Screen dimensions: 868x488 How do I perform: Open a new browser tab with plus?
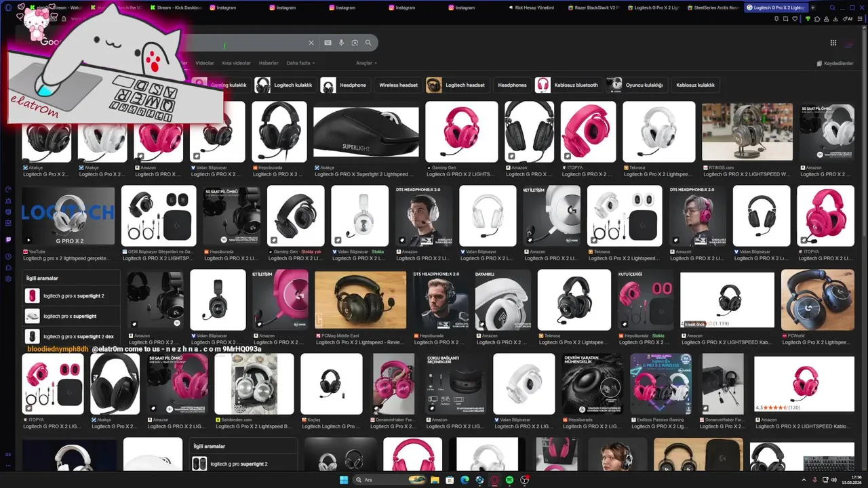click(x=813, y=7)
